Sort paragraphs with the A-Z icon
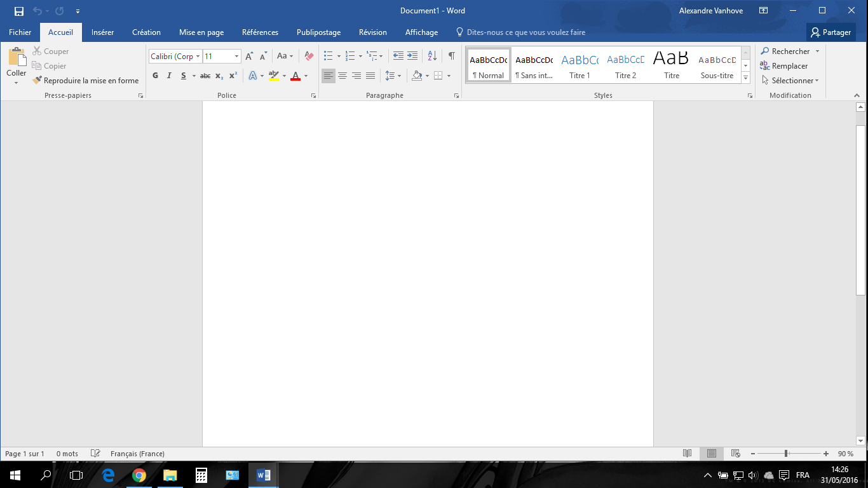This screenshot has height=488, width=868. [x=432, y=56]
